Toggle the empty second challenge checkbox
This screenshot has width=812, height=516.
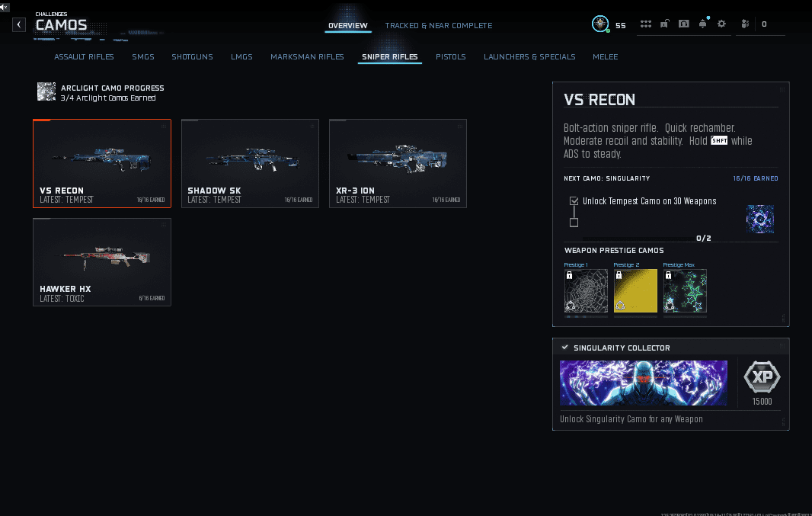(x=574, y=223)
